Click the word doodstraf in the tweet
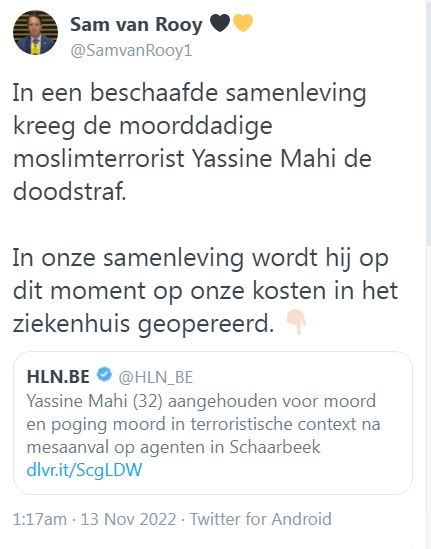 point(69,191)
